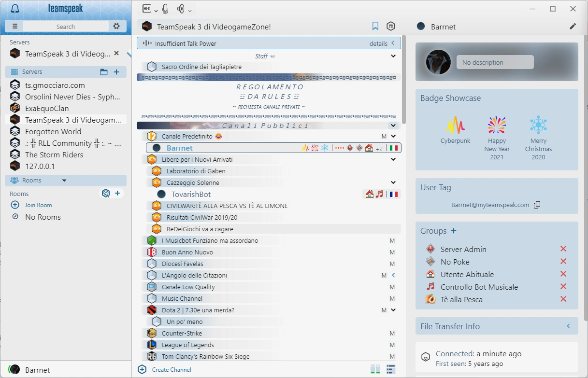
Task: Add a new bookmark folder in Servers
Action: point(104,72)
